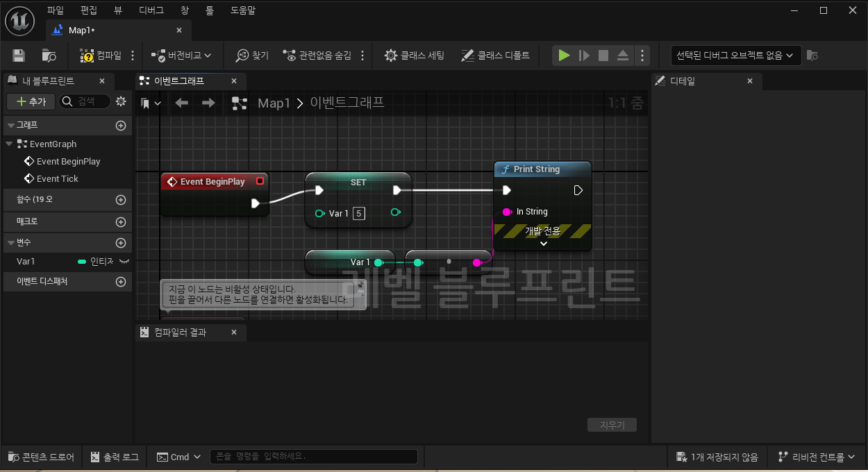Expand Print String advanced pins chevron
868x472 pixels.
click(x=544, y=244)
